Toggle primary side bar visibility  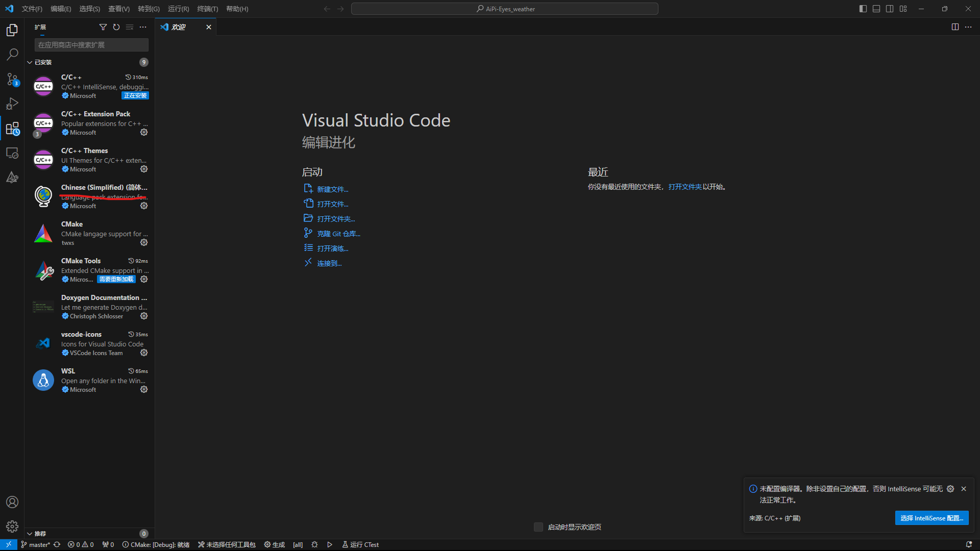[x=863, y=9]
